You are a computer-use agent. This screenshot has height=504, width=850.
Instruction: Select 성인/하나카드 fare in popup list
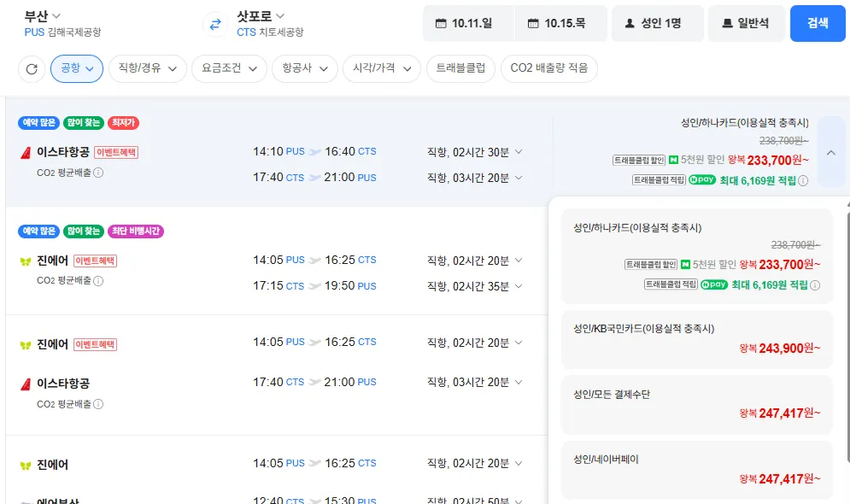[696, 256]
